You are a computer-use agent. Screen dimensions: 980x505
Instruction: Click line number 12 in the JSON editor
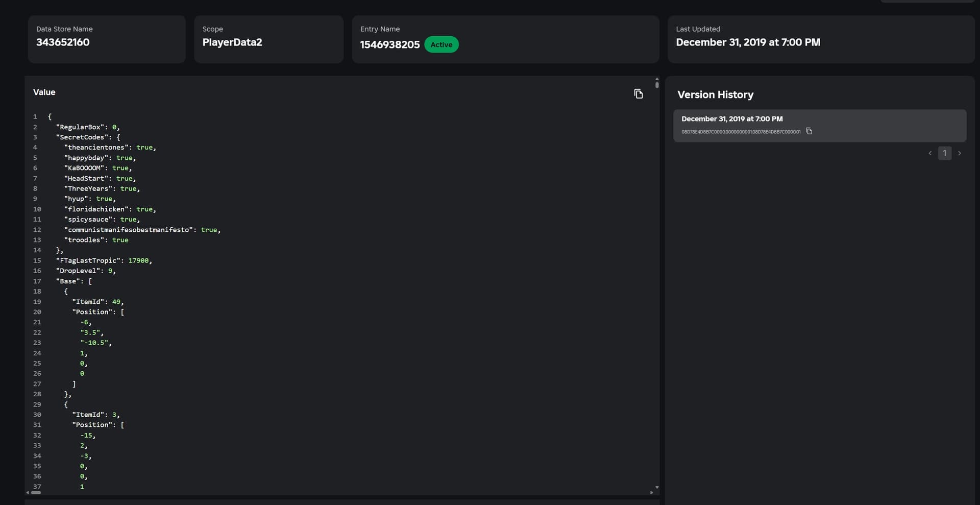(x=37, y=230)
